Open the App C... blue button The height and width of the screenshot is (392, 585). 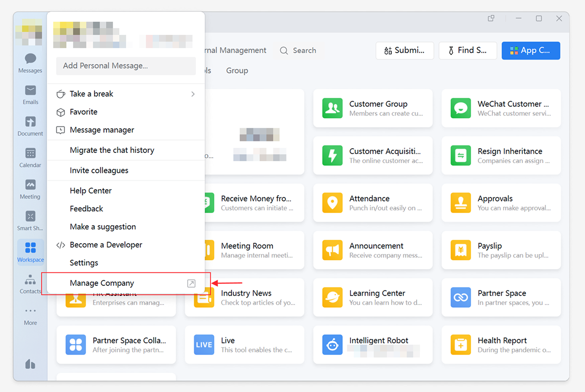(531, 50)
